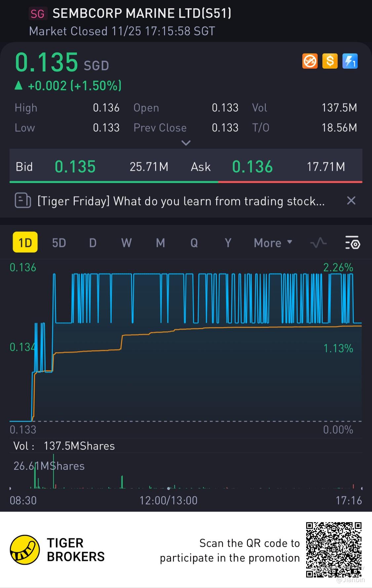Tap the chart indicator waveform icon
The image size is (372, 588).
pos(318,243)
